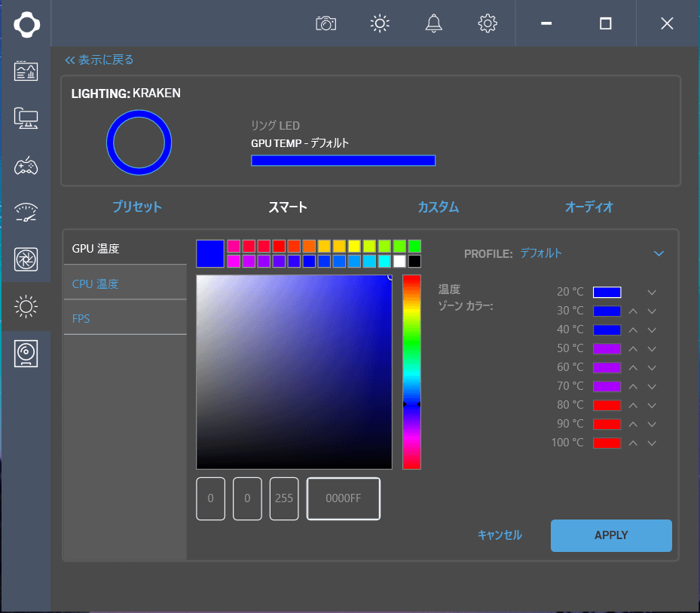Click the blue value field showing 255
Viewport: 700px width, 613px height.
284,498
